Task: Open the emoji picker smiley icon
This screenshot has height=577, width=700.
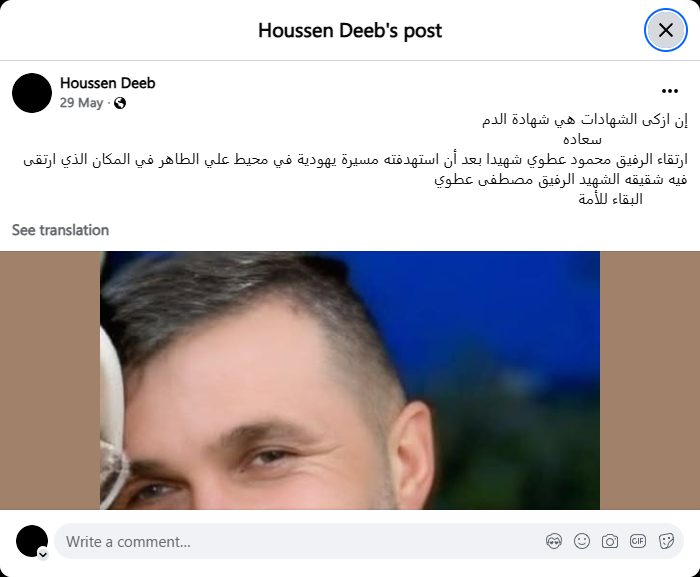Action: [x=582, y=541]
